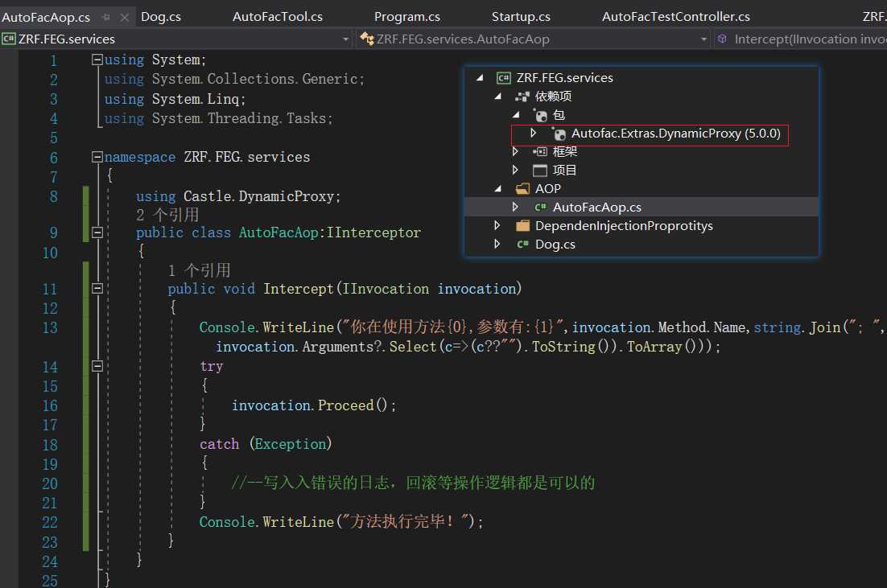Image resolution: width=887 pixels, height=588 pixels.
Task: Collapse the try block outline
Action: tap(97, 366)
